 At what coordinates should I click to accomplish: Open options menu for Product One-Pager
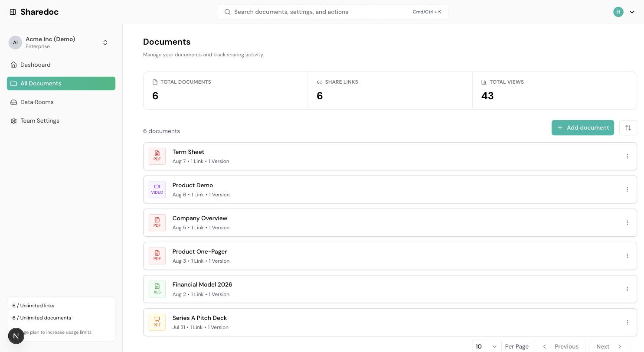click(627, 256)
